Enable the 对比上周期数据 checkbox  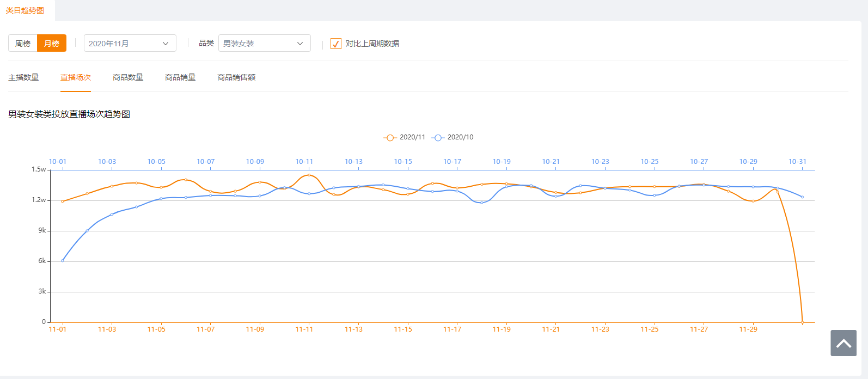[336, 44]
